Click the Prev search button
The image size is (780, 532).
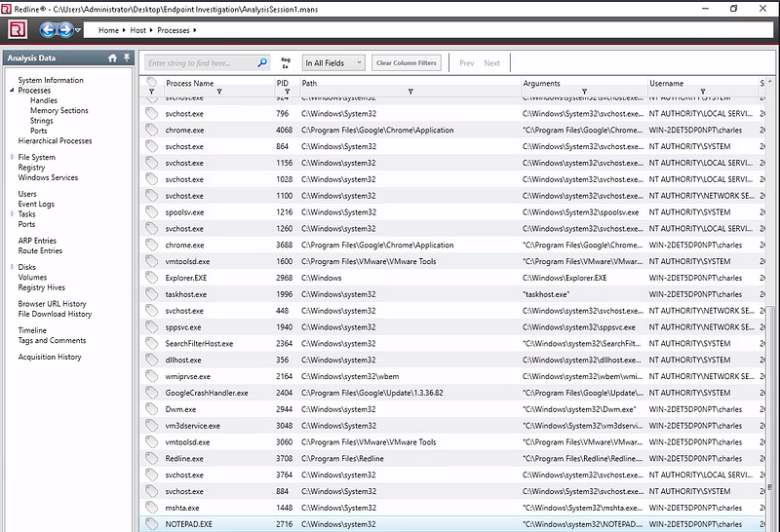(x=467, y=63)
